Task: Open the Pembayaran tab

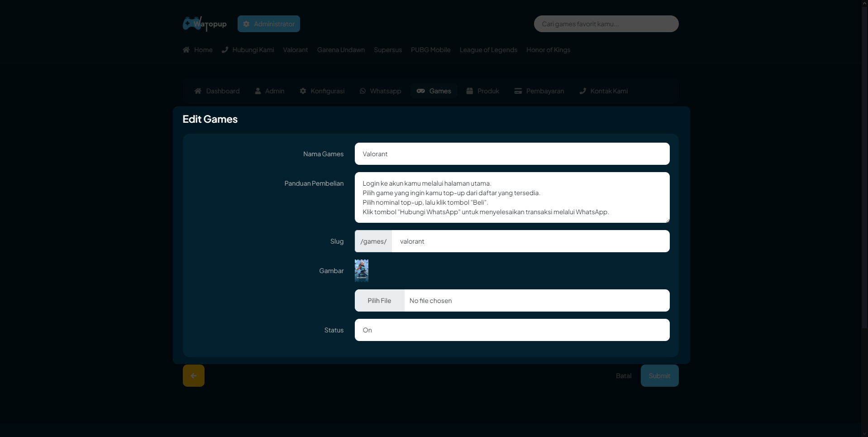Action: [x=539, y=91]
